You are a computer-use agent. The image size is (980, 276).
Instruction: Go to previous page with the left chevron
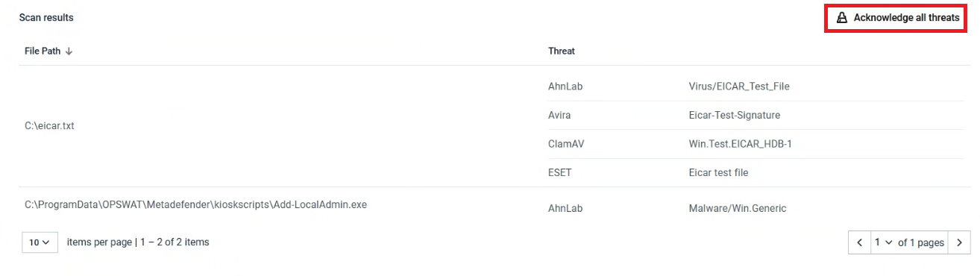tap(859, 242)
